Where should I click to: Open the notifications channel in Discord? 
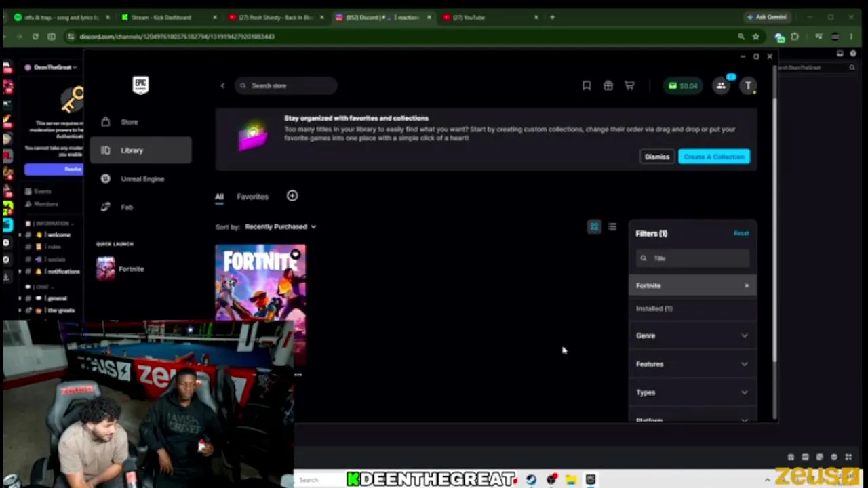pos(53,272)
